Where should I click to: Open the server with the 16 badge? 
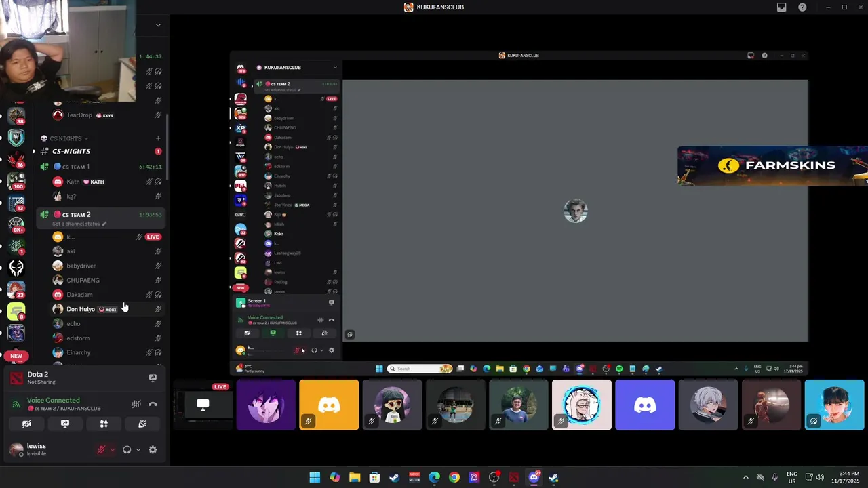pos(16,159)
